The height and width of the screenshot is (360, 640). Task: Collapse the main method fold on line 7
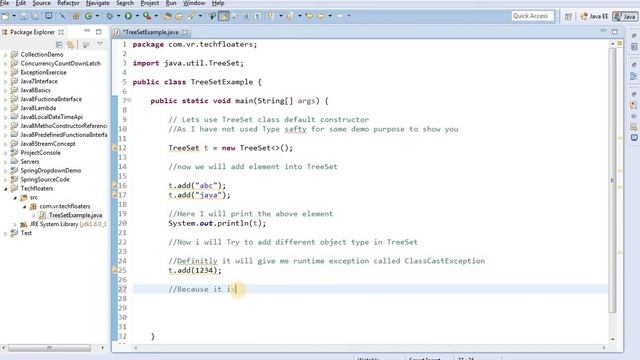point(129,100)
